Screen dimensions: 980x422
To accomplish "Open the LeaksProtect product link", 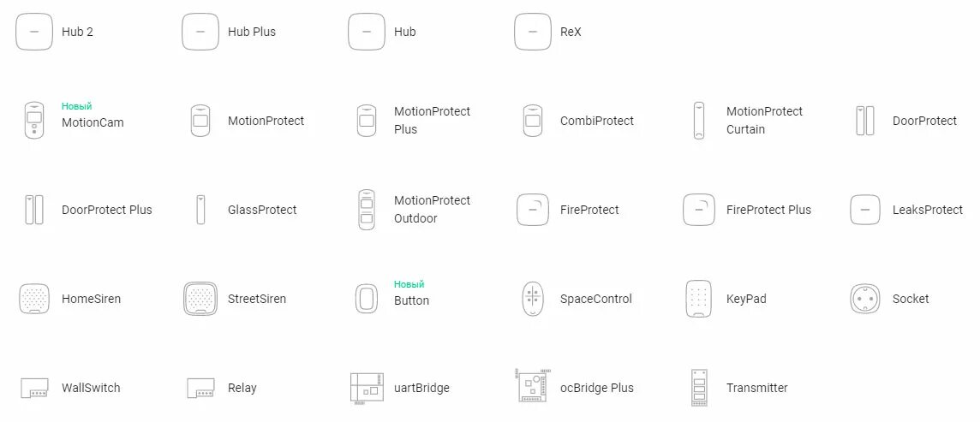I will click(x=928, y=210).
